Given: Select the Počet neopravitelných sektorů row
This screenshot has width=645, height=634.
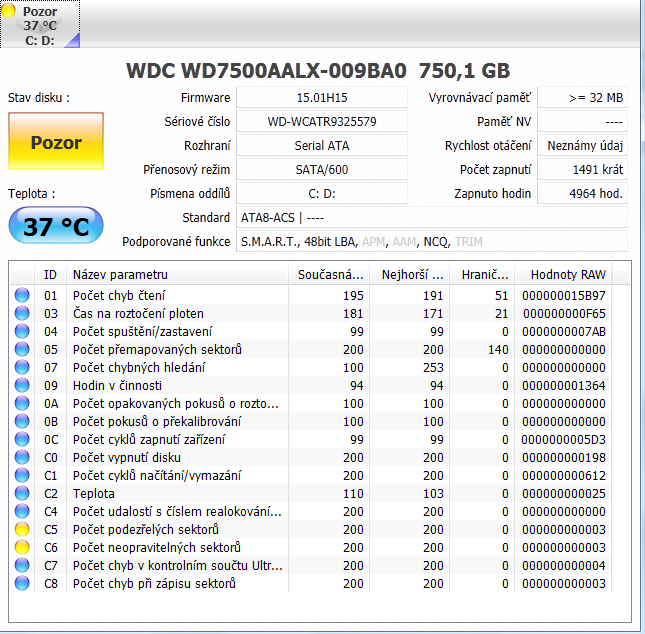Looking at the screenshot, I should pos(311,547).
